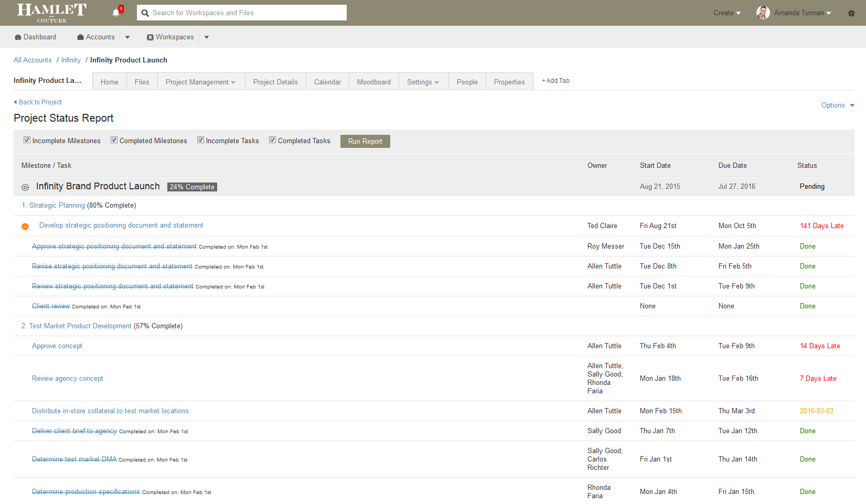866x504 pixels.
Task: Open the People tab
Action: pyautogui.click(x=467, y=82)
